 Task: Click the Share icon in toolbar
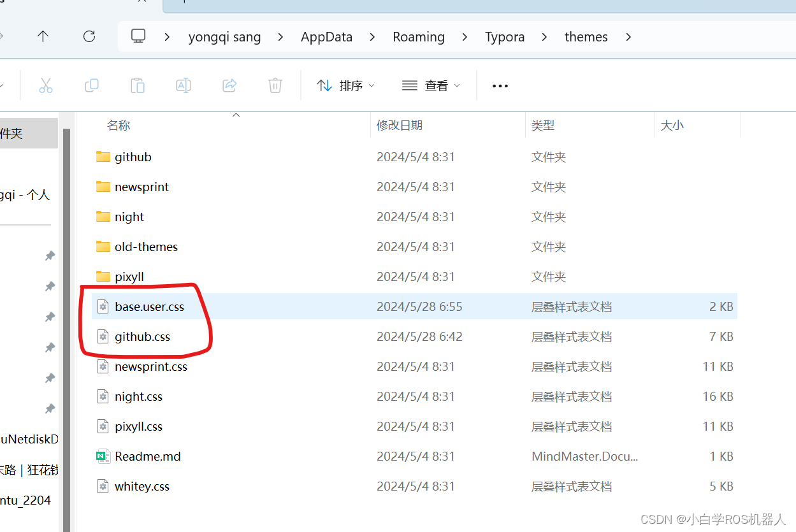coord(229,85)
